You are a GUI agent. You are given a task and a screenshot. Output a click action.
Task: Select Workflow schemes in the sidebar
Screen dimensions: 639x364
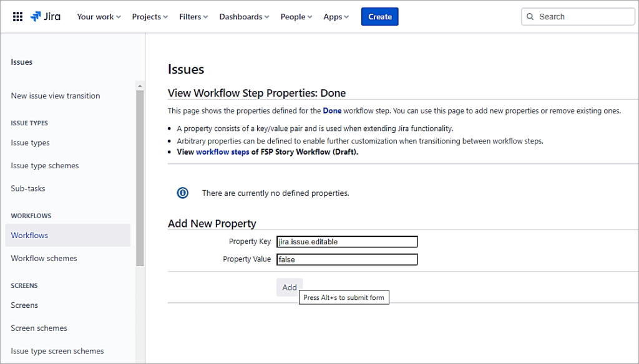click(x=44, y=258)
